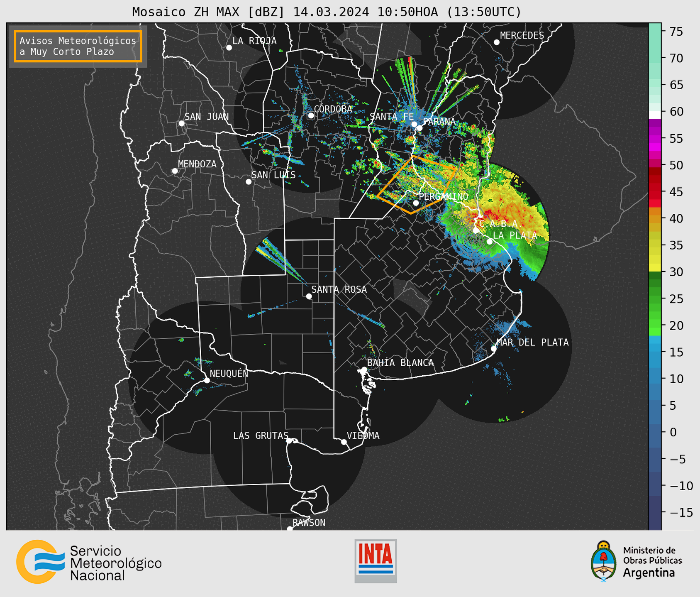The width and height of the screenshot is (700, 597).
Task: Click the −15 value on the color scale
Action: tap(680, 512)
